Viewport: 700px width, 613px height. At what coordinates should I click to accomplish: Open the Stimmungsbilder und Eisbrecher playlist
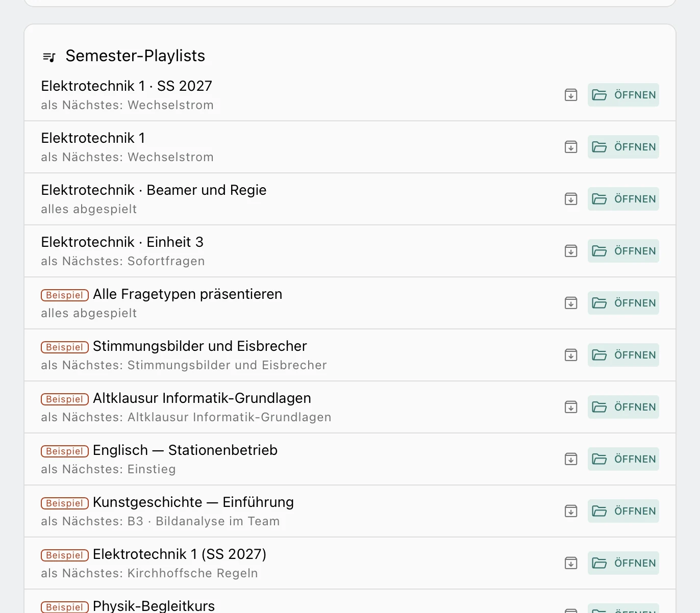point(623,355)
